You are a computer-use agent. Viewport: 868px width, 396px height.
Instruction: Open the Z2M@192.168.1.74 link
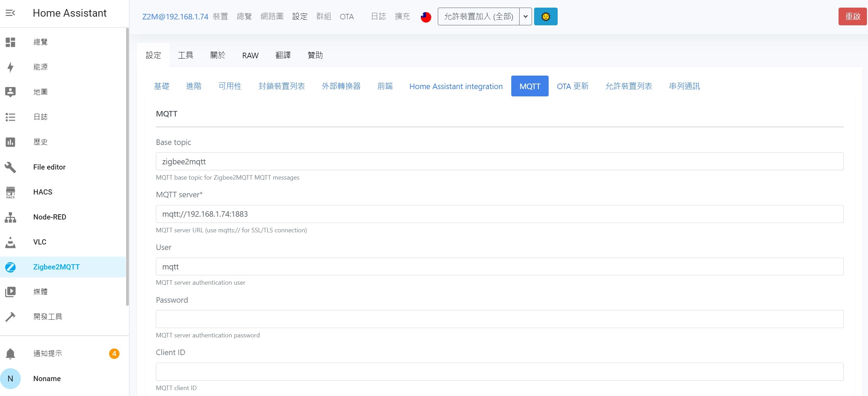point(175,17)
